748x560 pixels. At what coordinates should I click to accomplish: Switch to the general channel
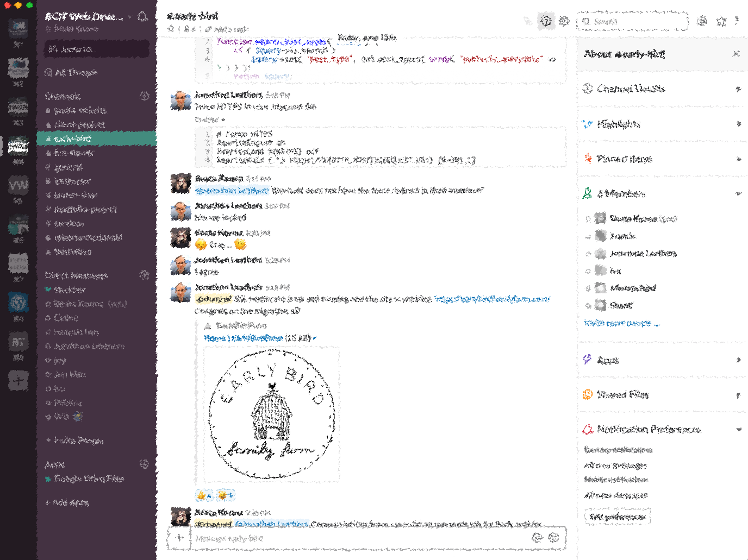[x=68, y=167]
